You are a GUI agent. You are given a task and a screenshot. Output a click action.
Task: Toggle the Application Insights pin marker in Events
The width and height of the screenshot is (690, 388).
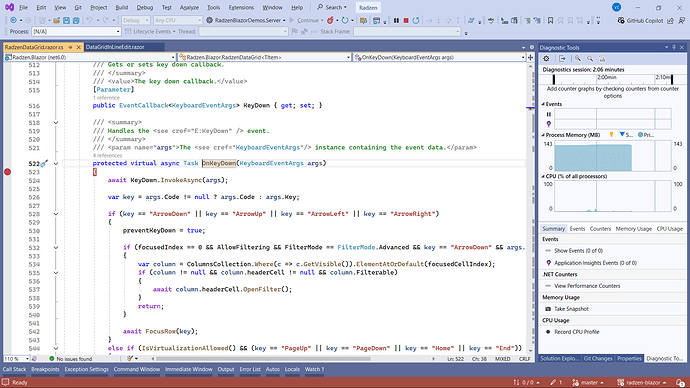pyautogui.click(x=549, y=124)
